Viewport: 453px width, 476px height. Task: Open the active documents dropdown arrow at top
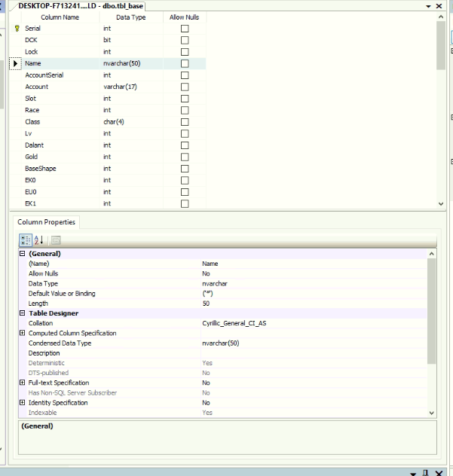pyautogui.click(x=429, y=5)
